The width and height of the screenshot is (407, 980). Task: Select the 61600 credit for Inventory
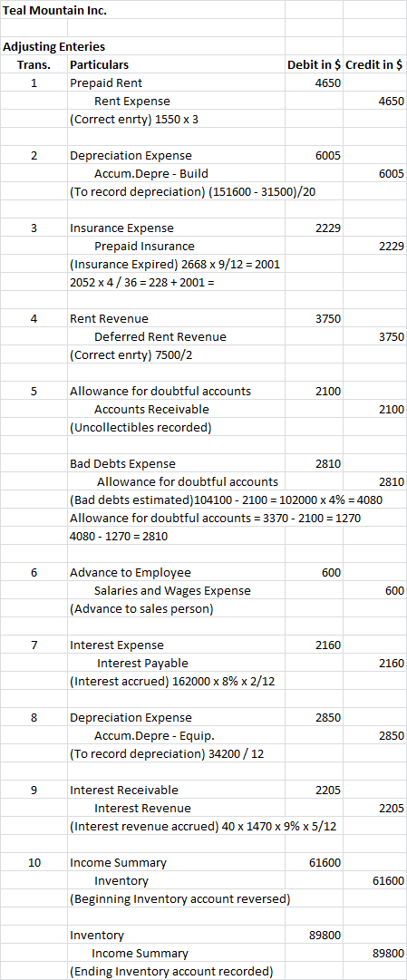(x=388, y=880)
